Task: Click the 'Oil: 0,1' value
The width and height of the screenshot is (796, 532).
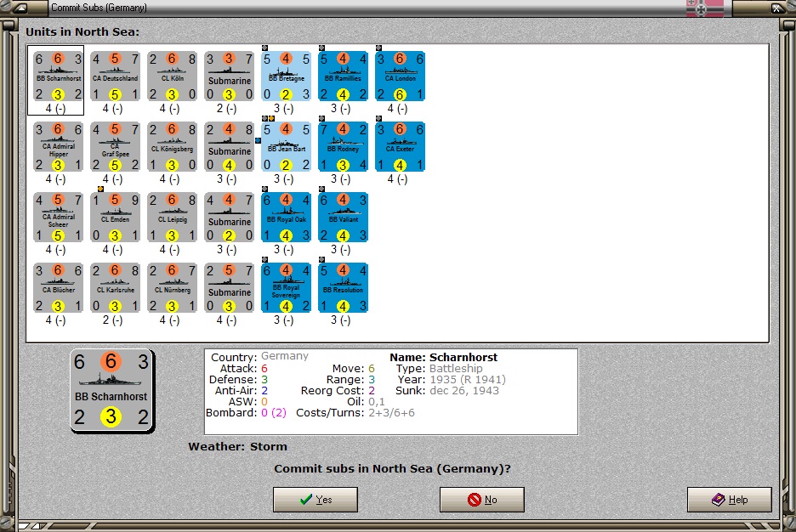Action: click(x=364, y=402)
